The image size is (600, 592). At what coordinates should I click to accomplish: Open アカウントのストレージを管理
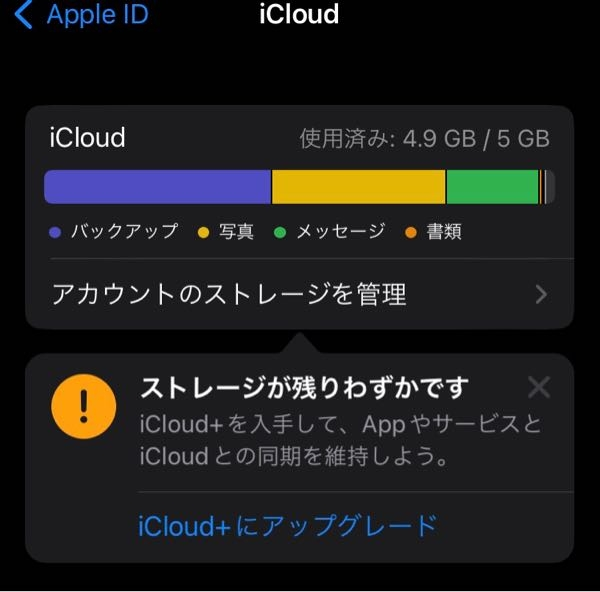pyautogui.click(x=229, y=294)
